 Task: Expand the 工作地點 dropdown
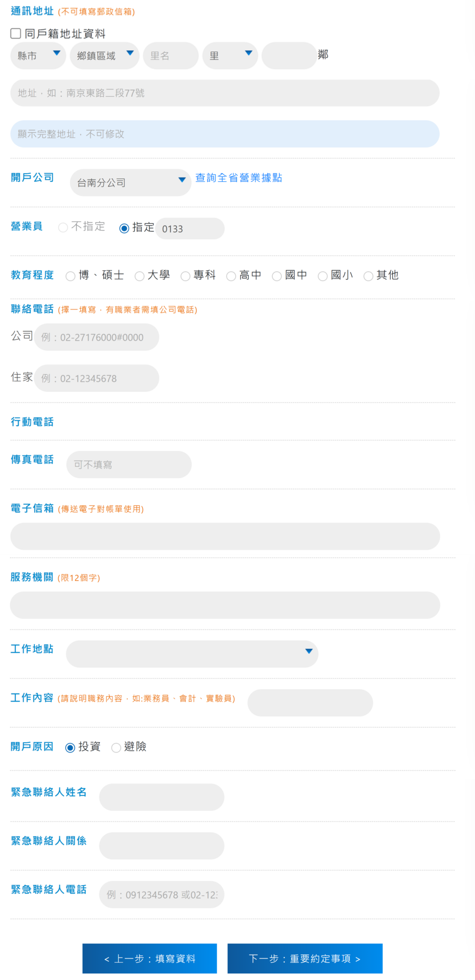(x=192, y=654)
